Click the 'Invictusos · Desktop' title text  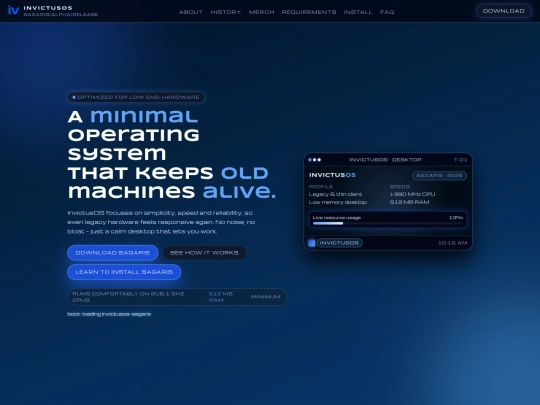385,160
